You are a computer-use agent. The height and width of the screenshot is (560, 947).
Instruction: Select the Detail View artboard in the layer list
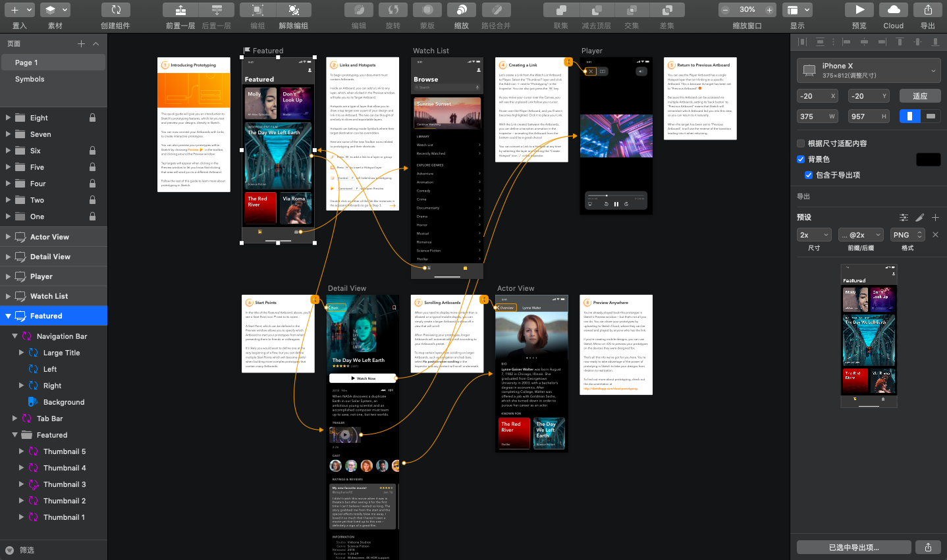50,257
